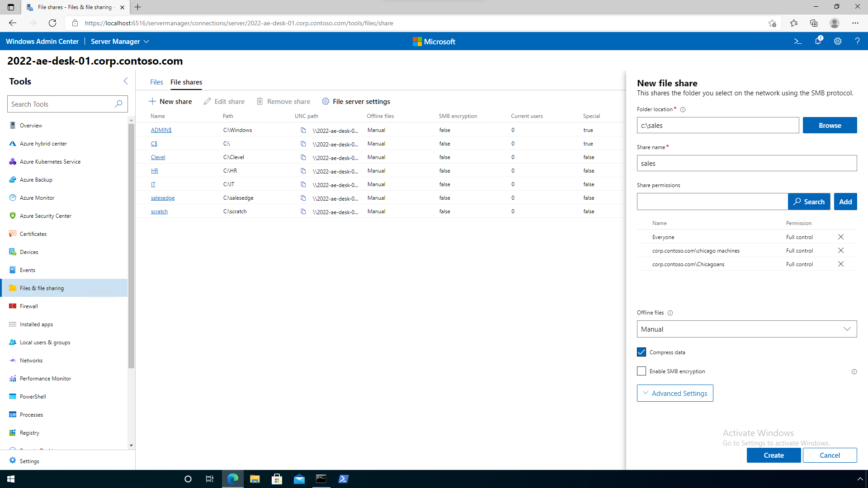Click the Remove share icon button
Image resolution: width=868 pixels, height=488 pixels.
coord(259,101)
